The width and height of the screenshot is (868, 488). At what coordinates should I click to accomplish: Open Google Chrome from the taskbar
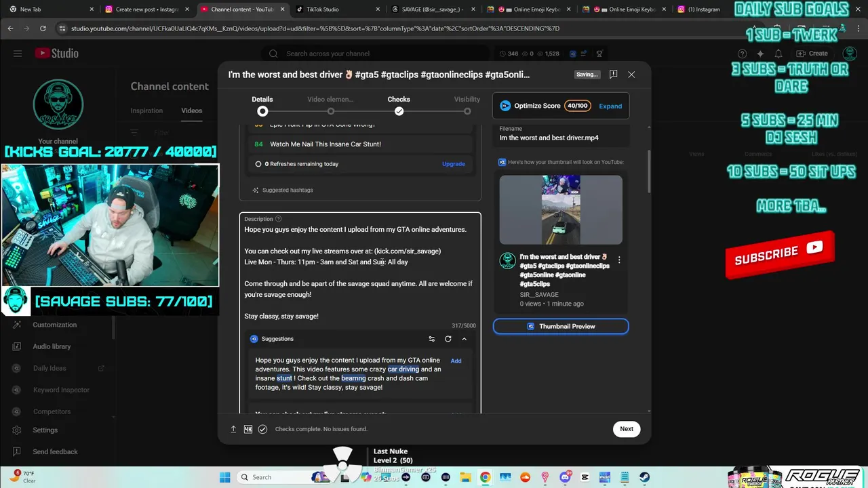click(485, 477)
